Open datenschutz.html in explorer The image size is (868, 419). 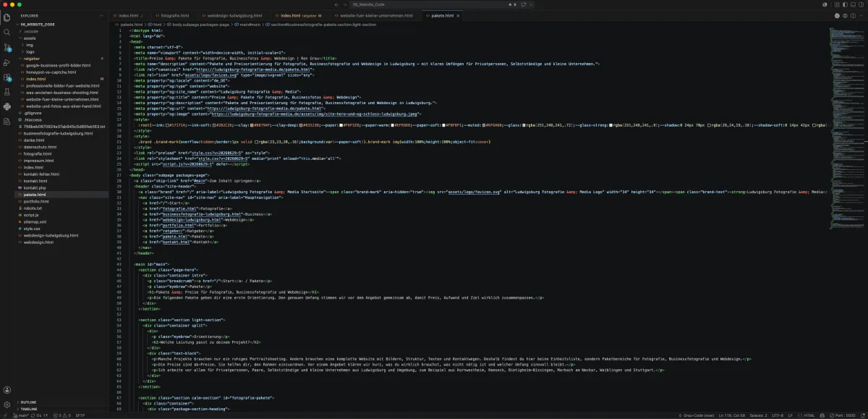[38, 147]
